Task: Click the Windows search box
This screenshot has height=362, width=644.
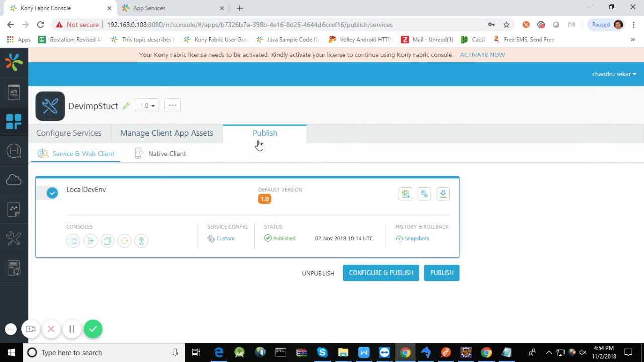Action: click(x=103, y=353)
